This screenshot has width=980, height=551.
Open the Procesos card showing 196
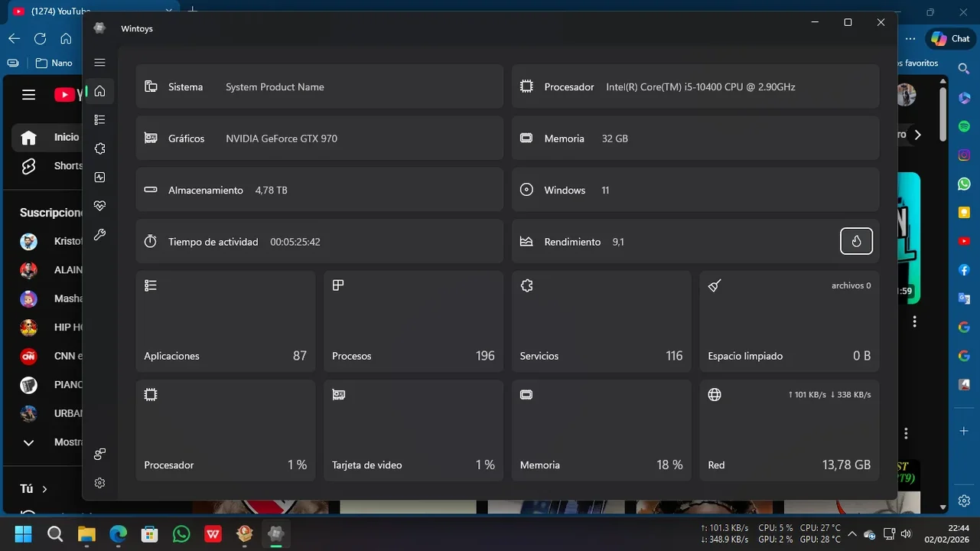coord(413,321)
